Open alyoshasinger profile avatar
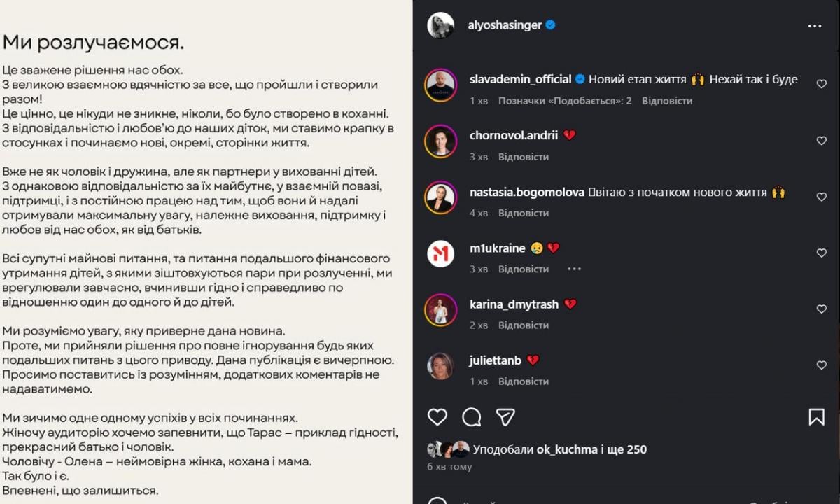The image size is (840, 504). 441,25
